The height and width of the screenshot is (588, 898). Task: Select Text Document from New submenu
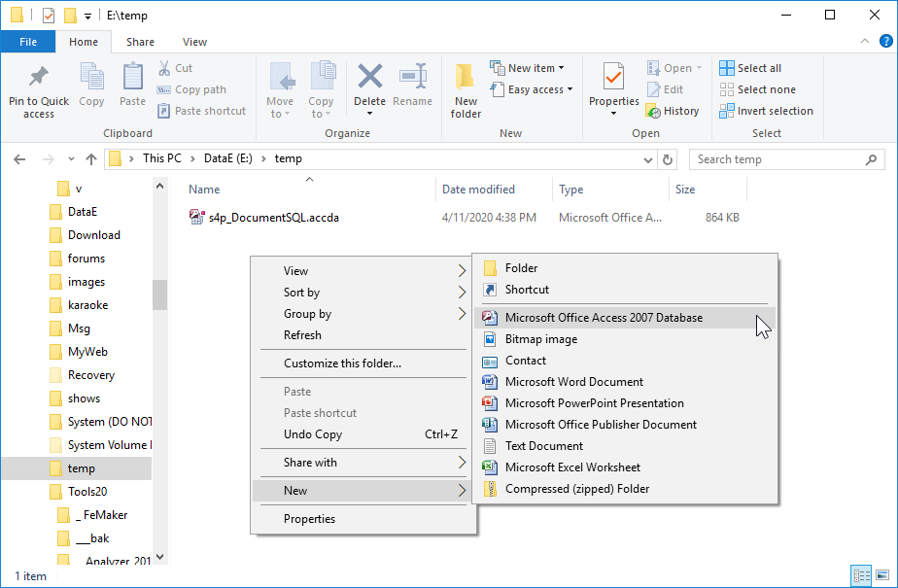(543, 446)
